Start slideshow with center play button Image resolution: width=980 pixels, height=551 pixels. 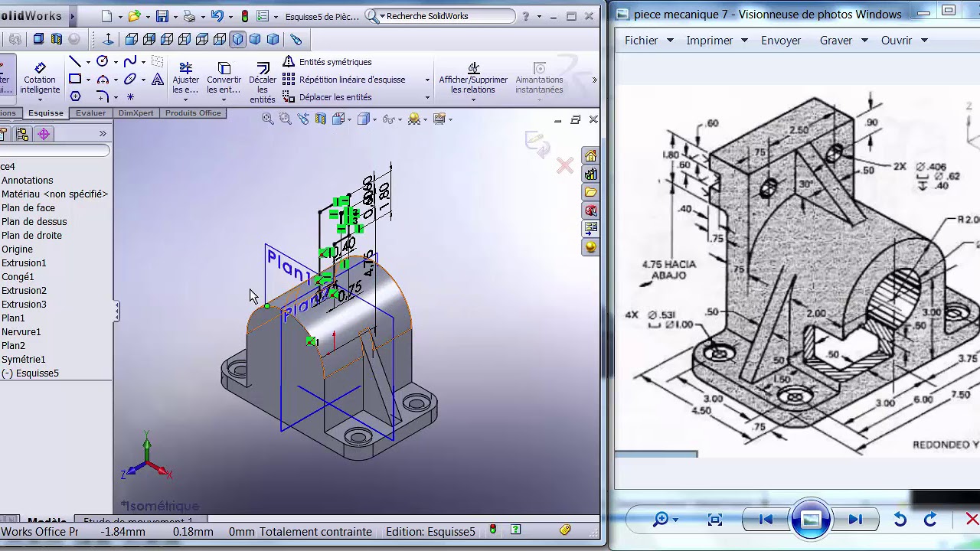[811, 520]
